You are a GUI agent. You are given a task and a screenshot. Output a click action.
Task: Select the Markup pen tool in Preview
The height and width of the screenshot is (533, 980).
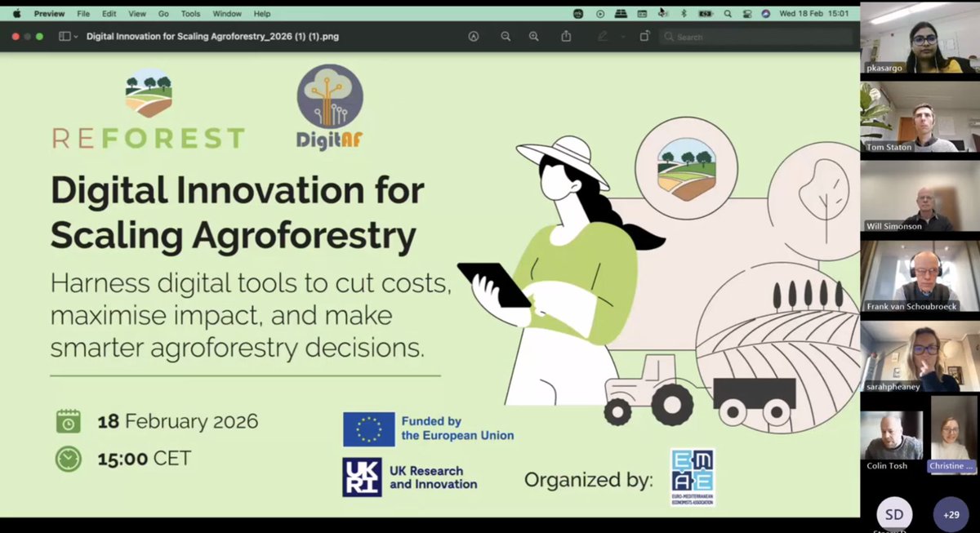474,36
